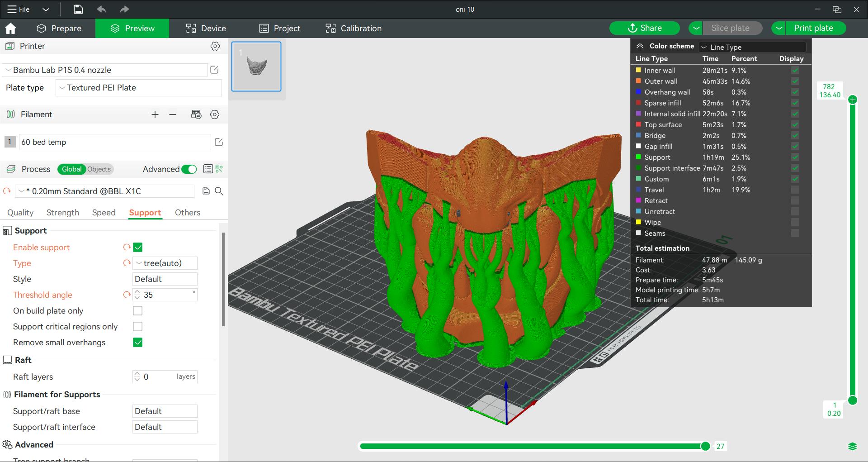Open the Others settings tab
The image size is (868, 462).
pos(188,212)
